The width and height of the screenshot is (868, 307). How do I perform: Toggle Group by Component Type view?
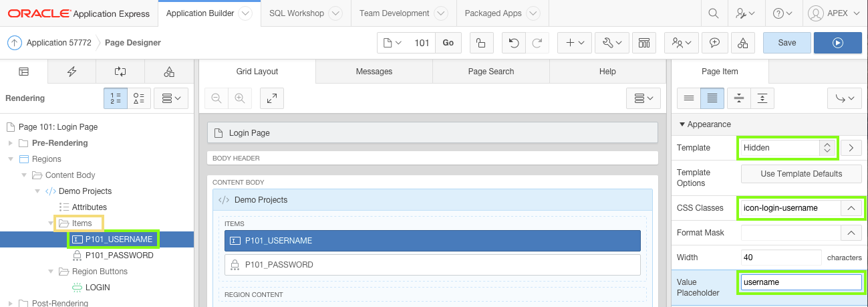point(140,98)
